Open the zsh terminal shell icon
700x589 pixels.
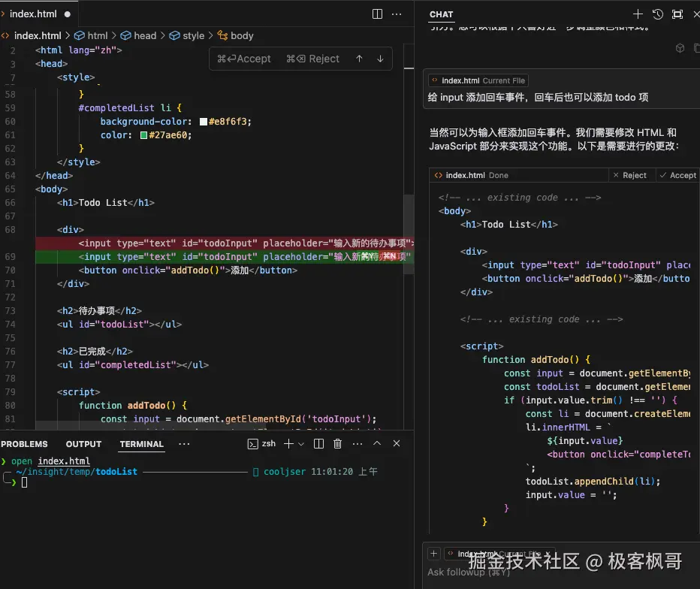(252, 443)
